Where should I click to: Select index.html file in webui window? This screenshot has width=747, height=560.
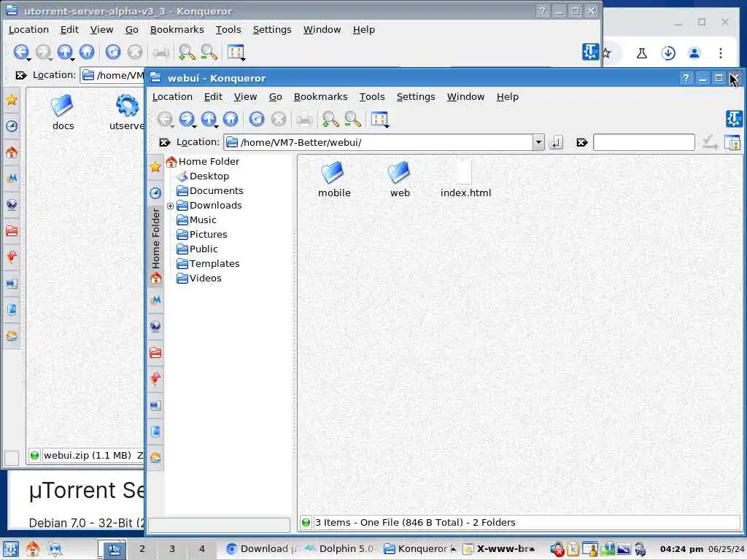[465, 179]
